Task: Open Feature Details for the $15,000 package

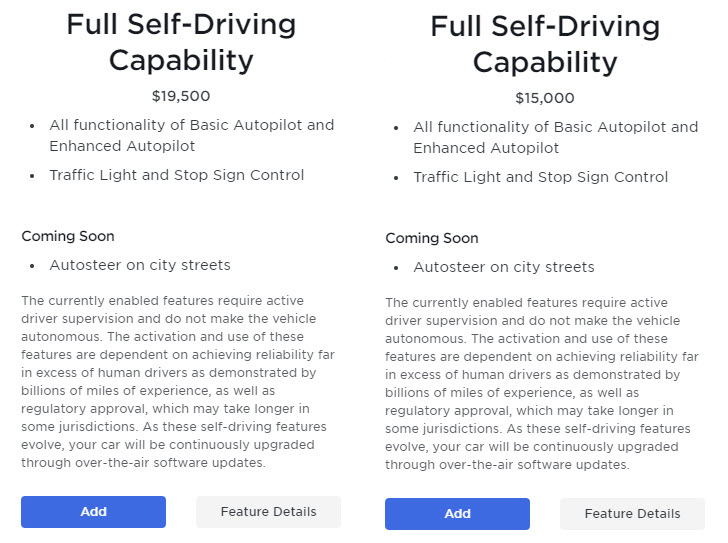Action: click(632, 514)
